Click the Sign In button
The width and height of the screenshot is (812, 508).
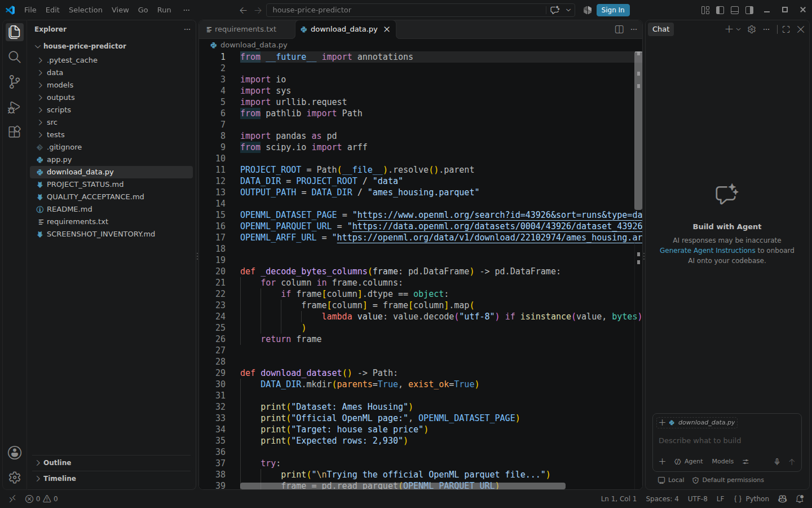[613, 10]
